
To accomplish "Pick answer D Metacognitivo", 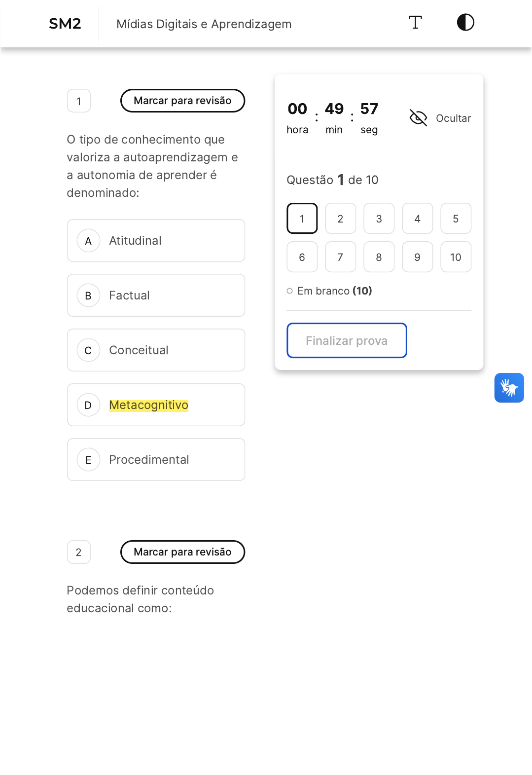I will pyautogui.click(x=156, y=405).
